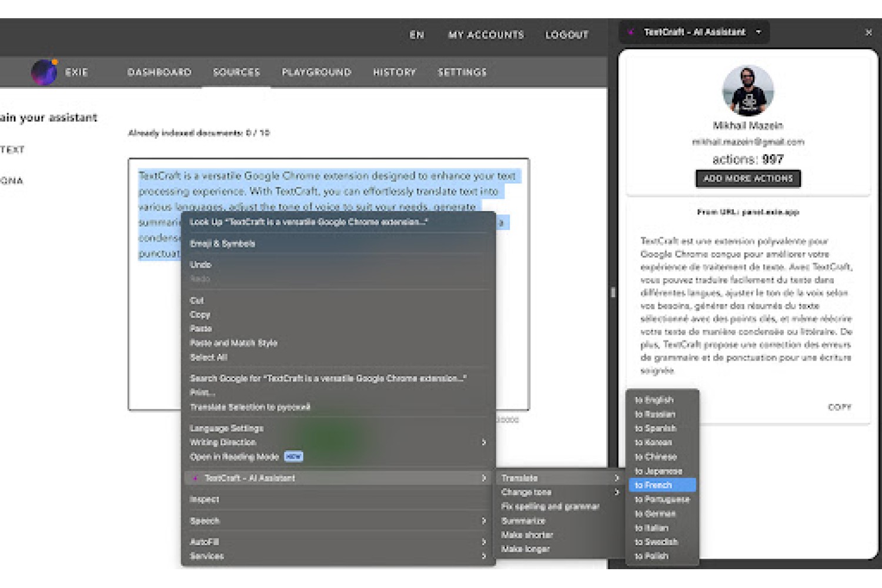The image size is (882, 588).
Task: Click the LOGOUT link
Action: [567, 35]
